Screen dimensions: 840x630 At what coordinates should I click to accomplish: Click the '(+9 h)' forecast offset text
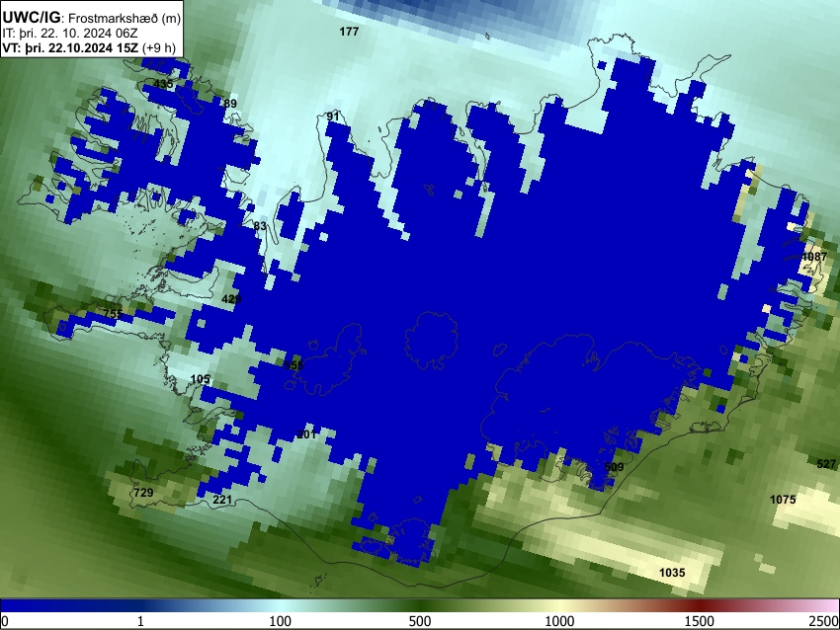click(x=159, y=47)
